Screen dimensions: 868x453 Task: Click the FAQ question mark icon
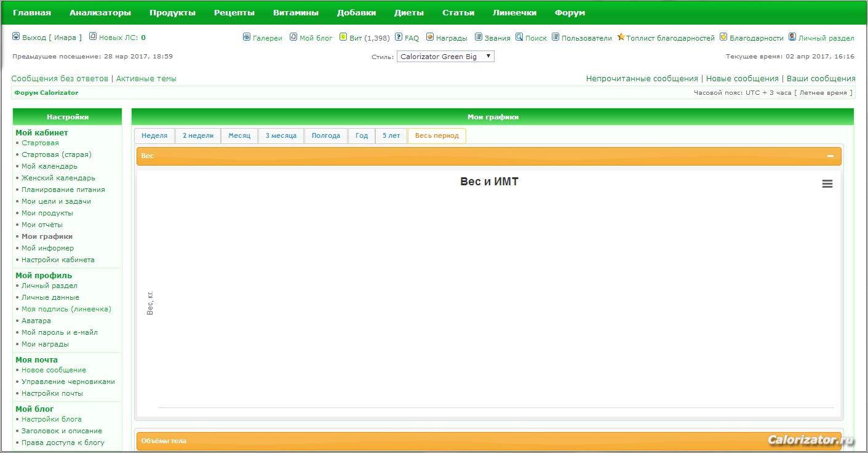[x=399, y=37]
